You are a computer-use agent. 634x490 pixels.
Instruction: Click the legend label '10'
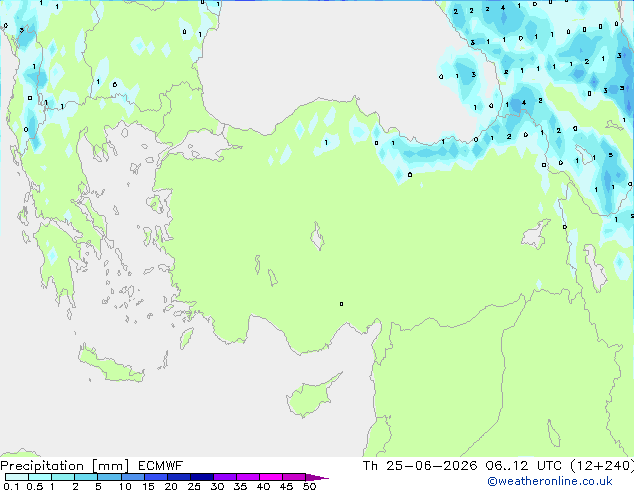125,486
